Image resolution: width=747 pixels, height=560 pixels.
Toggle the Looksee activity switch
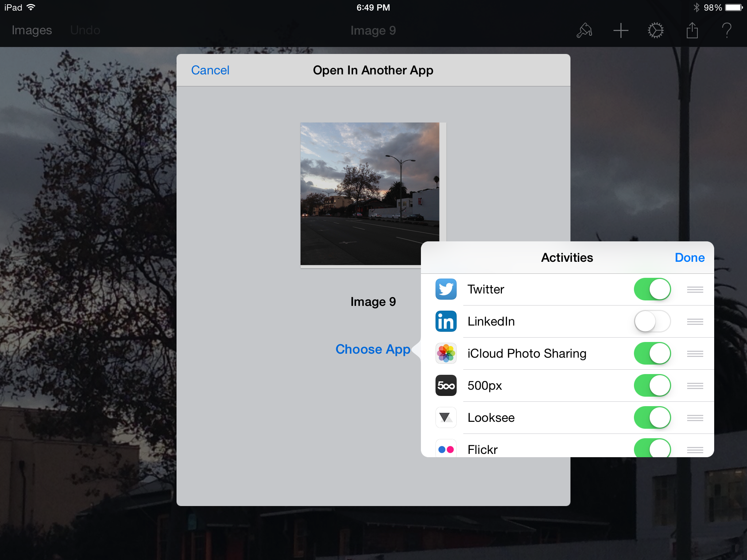pos(652,417)
